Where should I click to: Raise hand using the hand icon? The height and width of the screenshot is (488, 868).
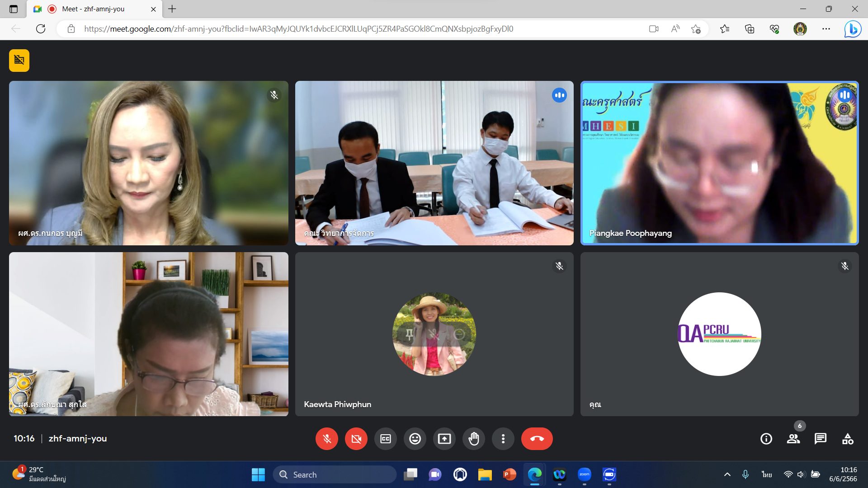[474, 439]
